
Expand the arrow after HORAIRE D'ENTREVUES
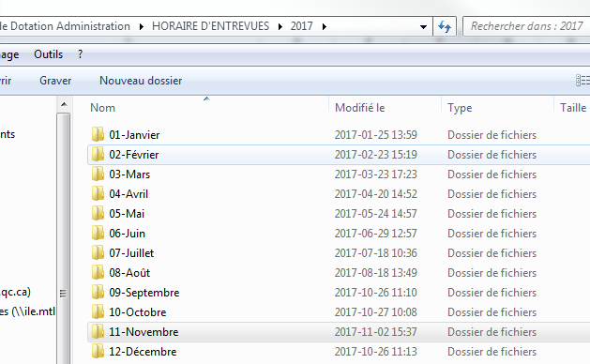click(x=280, y=26)
